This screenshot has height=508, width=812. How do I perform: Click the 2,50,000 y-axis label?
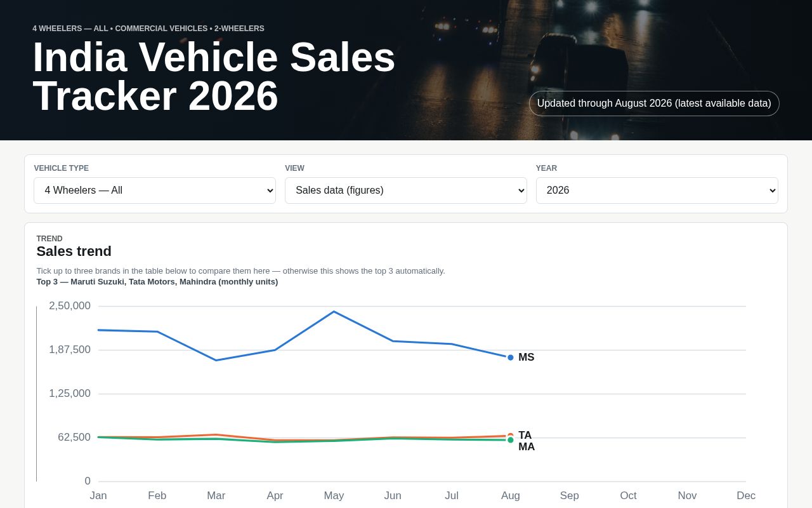[x=70, y=306]
